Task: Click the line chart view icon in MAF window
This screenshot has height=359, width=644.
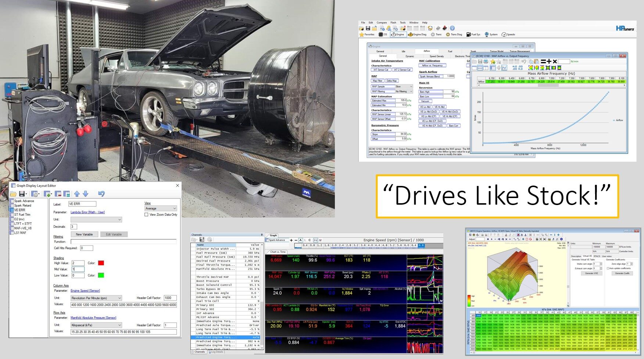Action: (504, 68)
